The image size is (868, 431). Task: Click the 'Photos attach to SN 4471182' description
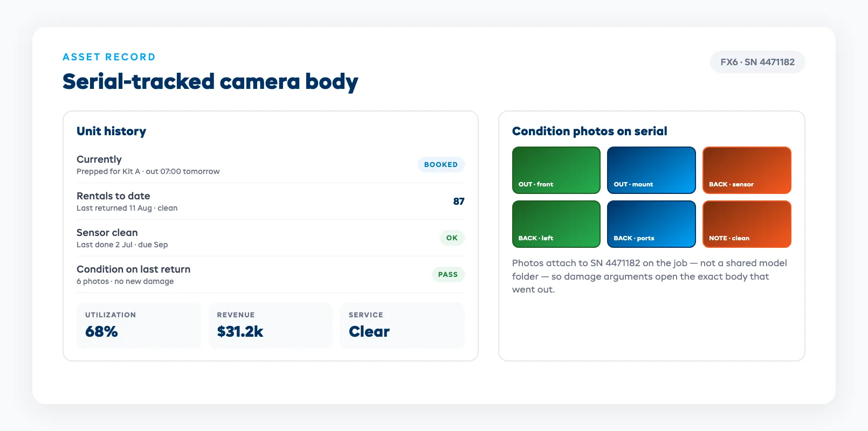[x=650, y=276]
